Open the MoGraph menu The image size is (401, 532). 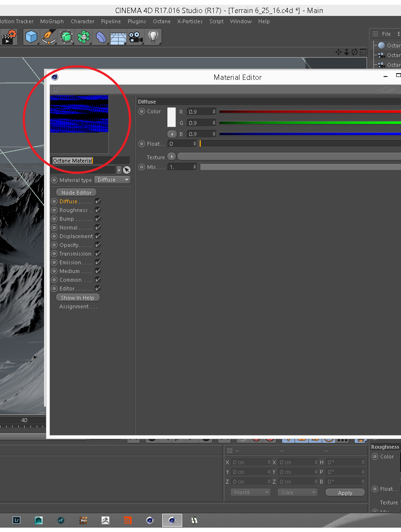click(x=52, y=21)
